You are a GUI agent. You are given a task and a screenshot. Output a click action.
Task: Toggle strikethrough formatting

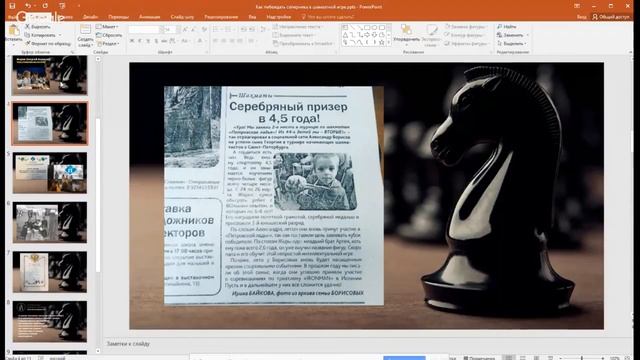(x=164, y=41)
